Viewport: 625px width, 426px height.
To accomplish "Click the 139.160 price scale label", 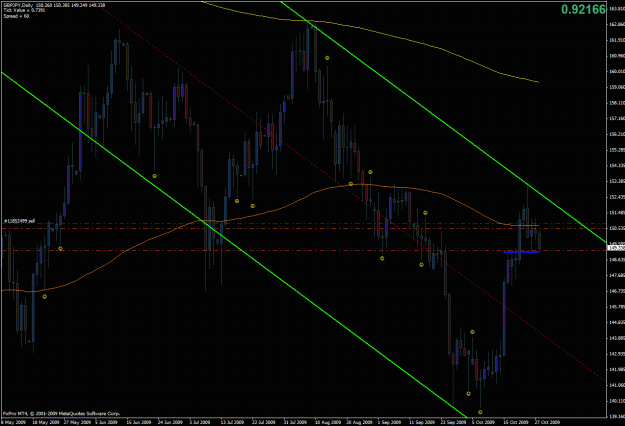I will point(616,416).
